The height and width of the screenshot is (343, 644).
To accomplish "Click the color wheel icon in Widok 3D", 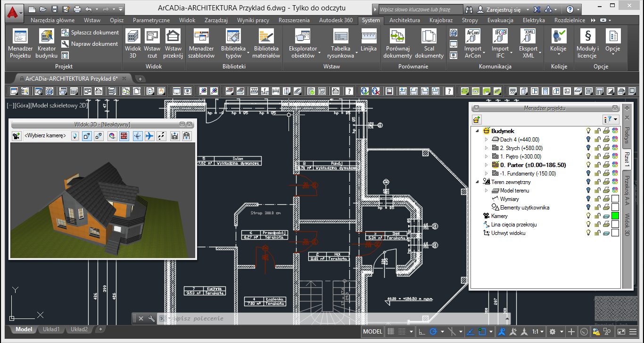I will coord(112,136).
